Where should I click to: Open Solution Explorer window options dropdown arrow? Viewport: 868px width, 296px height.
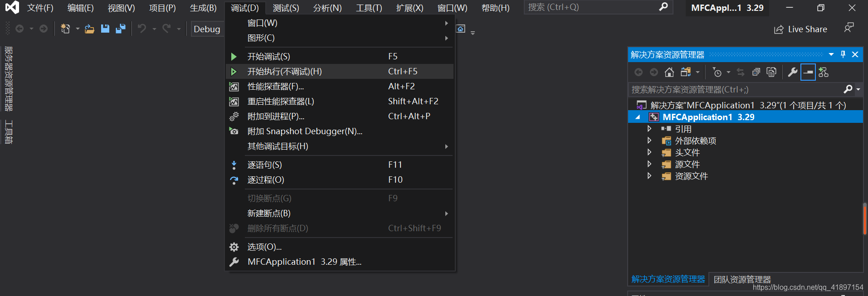[x=831, y=54]
